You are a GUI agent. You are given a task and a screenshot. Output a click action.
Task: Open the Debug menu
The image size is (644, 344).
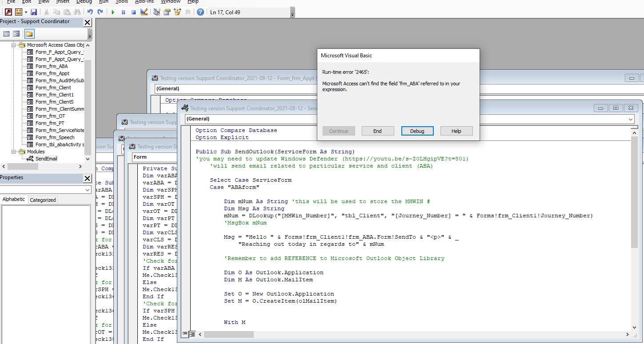(84, 2)
